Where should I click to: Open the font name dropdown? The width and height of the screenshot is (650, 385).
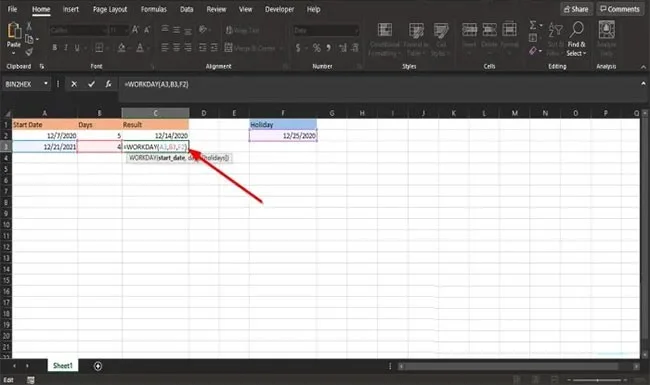104,30
